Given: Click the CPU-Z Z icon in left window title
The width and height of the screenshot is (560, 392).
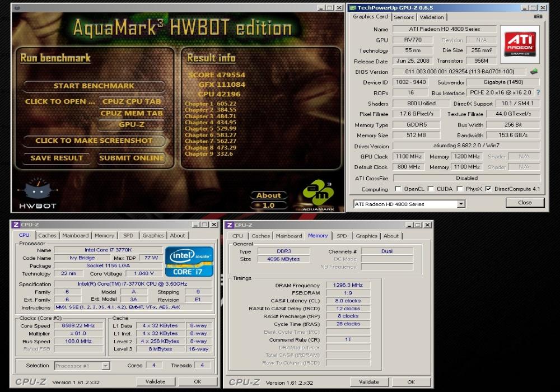Looking at the screenshot, I should [x=16, y=225].
